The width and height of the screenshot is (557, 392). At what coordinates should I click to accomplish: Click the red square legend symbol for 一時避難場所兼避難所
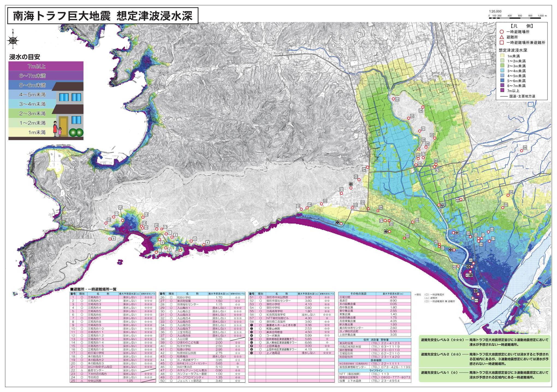click(501, 43)
